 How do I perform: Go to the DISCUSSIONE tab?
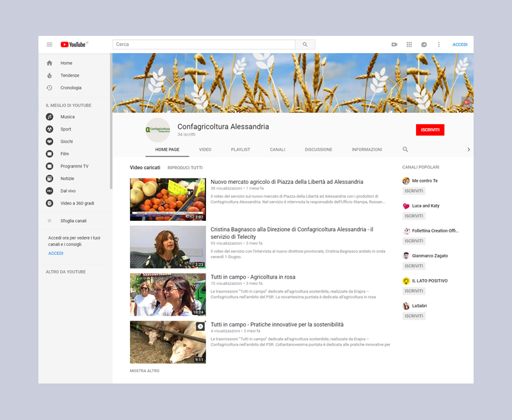(x=318, y=150)
